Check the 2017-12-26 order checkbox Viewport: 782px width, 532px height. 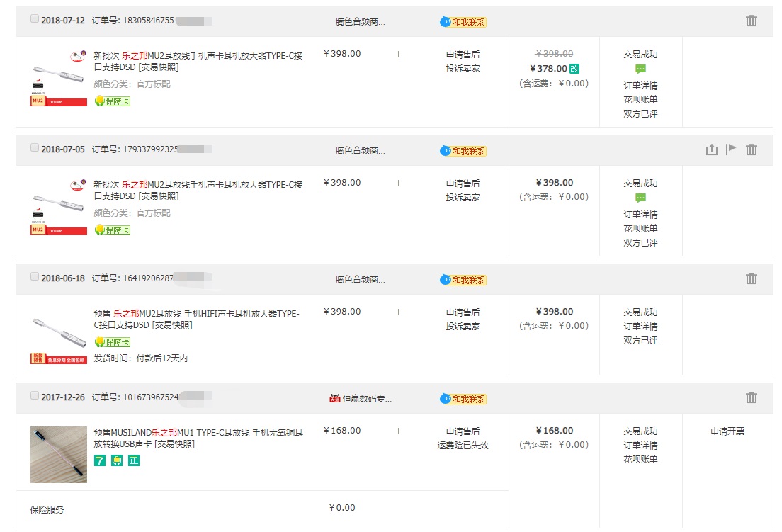click(35, 396)
